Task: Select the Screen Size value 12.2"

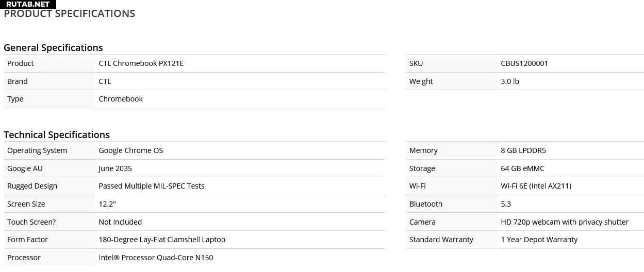Action: (107, 204)
